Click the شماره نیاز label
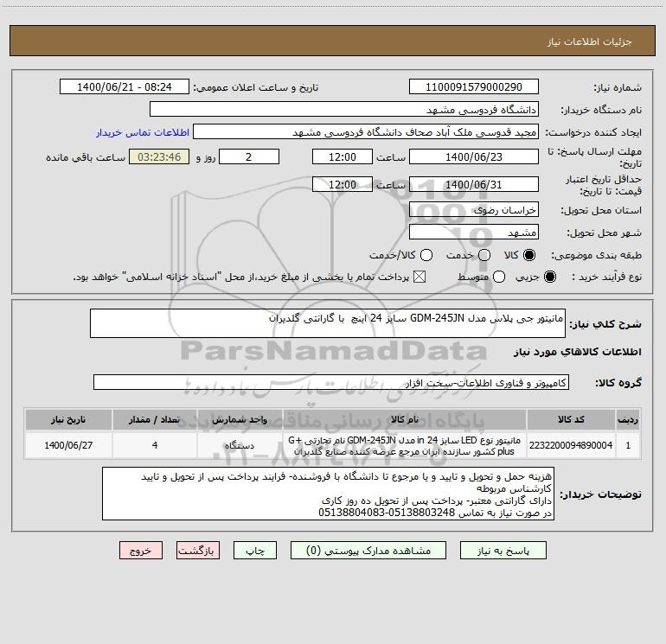Image resolution: width=666 pixels, height=644 pixels. pyautogui.click(x=618, y=88)
